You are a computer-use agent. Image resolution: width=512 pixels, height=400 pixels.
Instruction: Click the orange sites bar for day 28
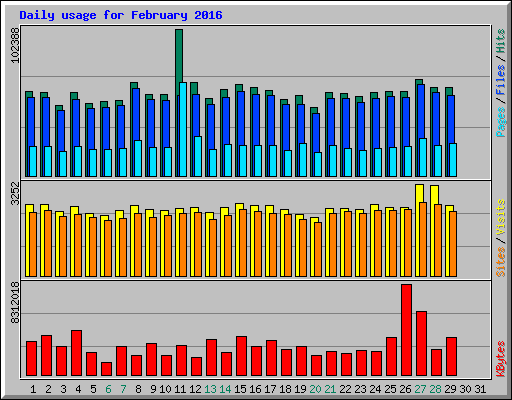coord(438,240)
